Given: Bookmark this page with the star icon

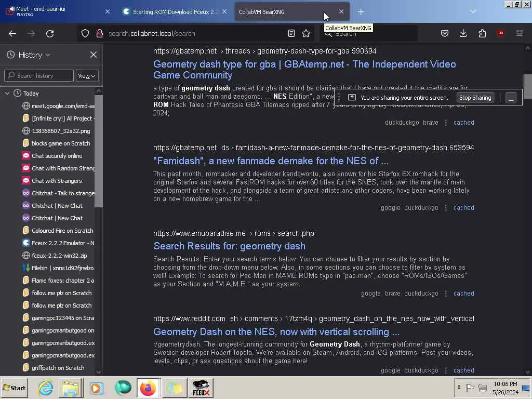Looking at the screenshot, I should [306, 33].
